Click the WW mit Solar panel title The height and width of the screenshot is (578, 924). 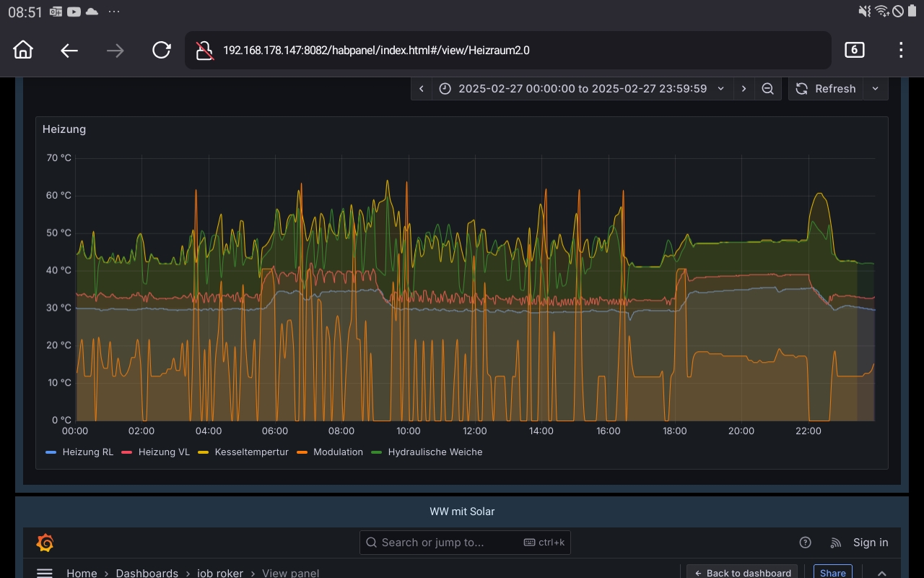coord(462,512)
